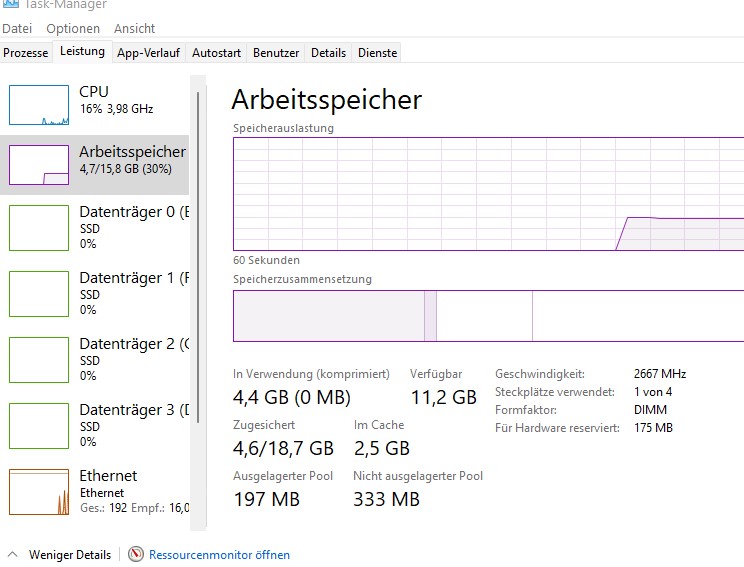Switch to the Dienste tab
The height and width of the screenshot is (567, 744).
(377, 53)
